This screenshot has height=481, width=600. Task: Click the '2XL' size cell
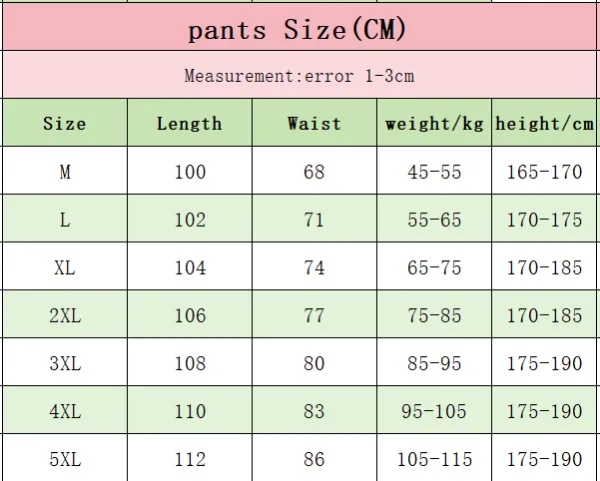point(65,314)
